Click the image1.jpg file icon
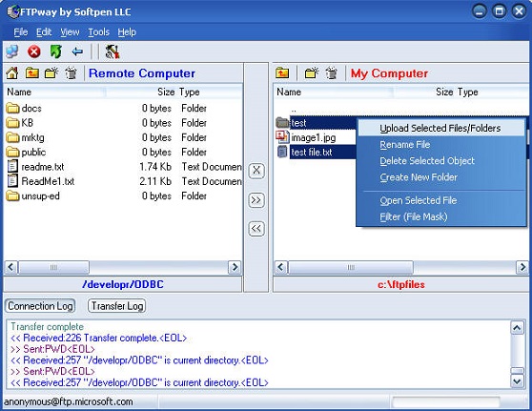This screenshot has height=411, width=532. click(282, 137)
